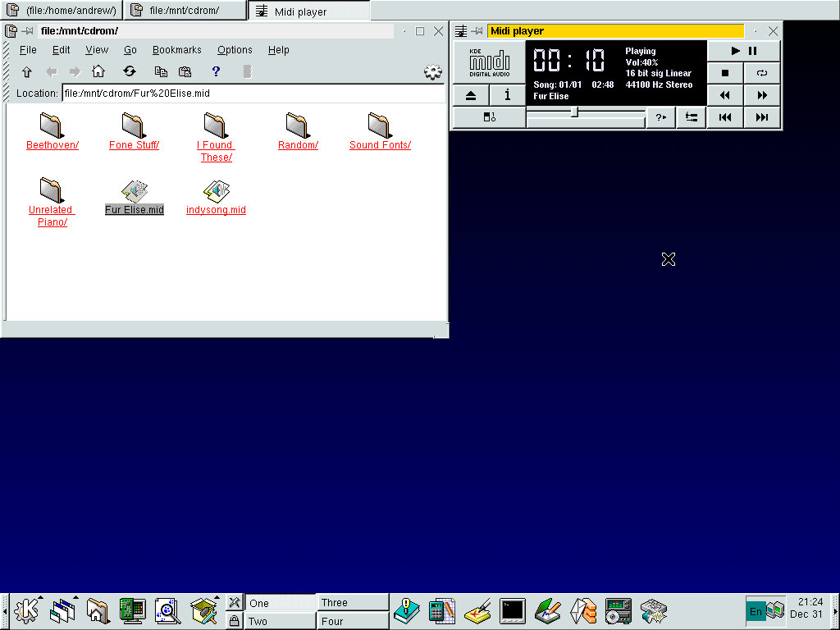
Task: Skip to next track in Midi player
Action: click(762, 117)
